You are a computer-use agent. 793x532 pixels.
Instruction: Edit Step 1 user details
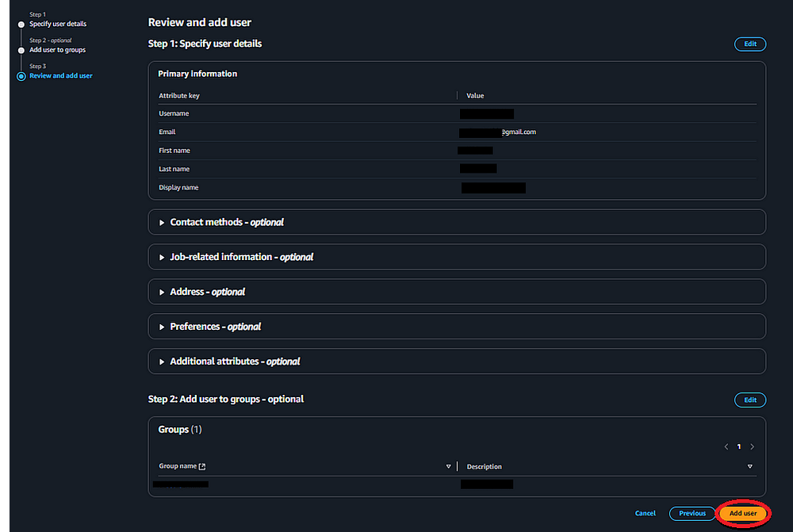pos(750,44)
